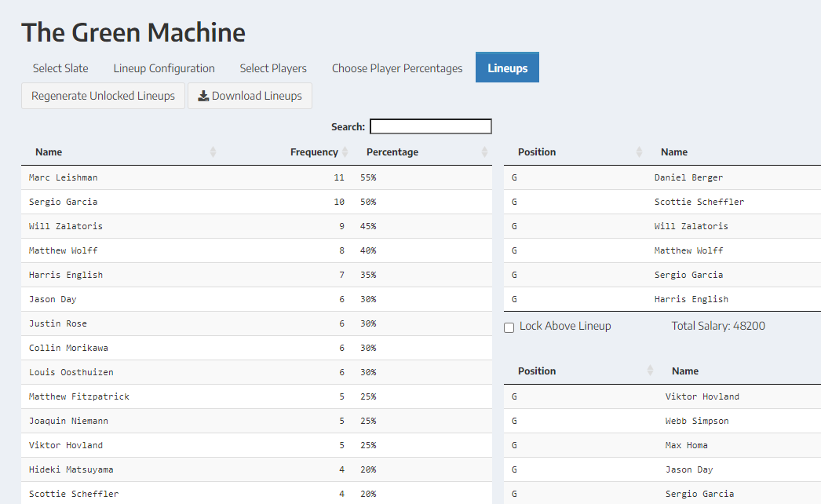Sort player table by Name arrows

(213, 152)
